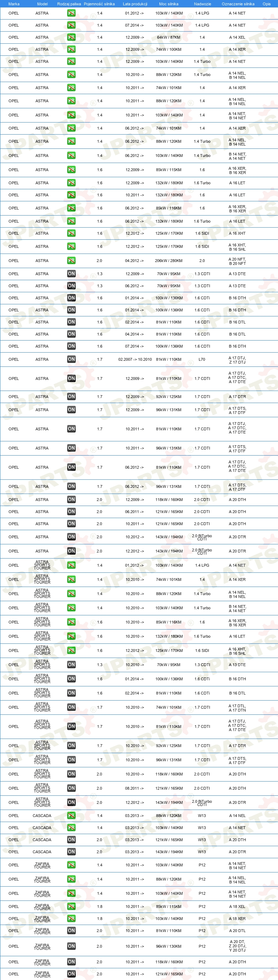278x980 pixels.
Task: Click the A 18 XEL engine code cell
Action: pos(237,907)
